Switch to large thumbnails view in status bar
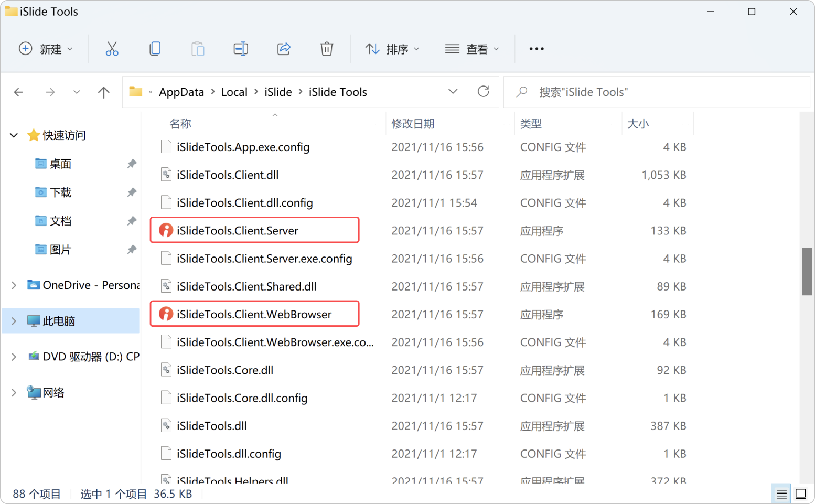This screenshot has height=504, width=815. (x=800, y=494)
